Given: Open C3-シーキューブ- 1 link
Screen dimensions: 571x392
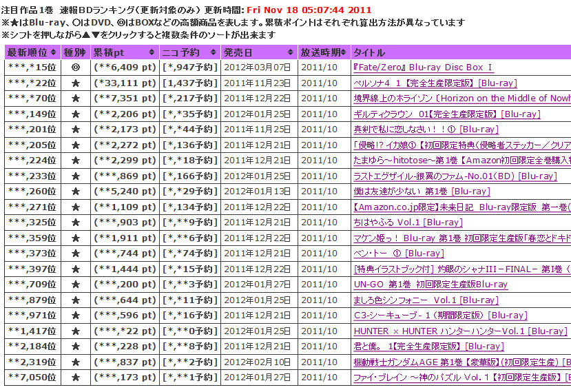Looking at the screenshot, I should (x=440, y=315).
